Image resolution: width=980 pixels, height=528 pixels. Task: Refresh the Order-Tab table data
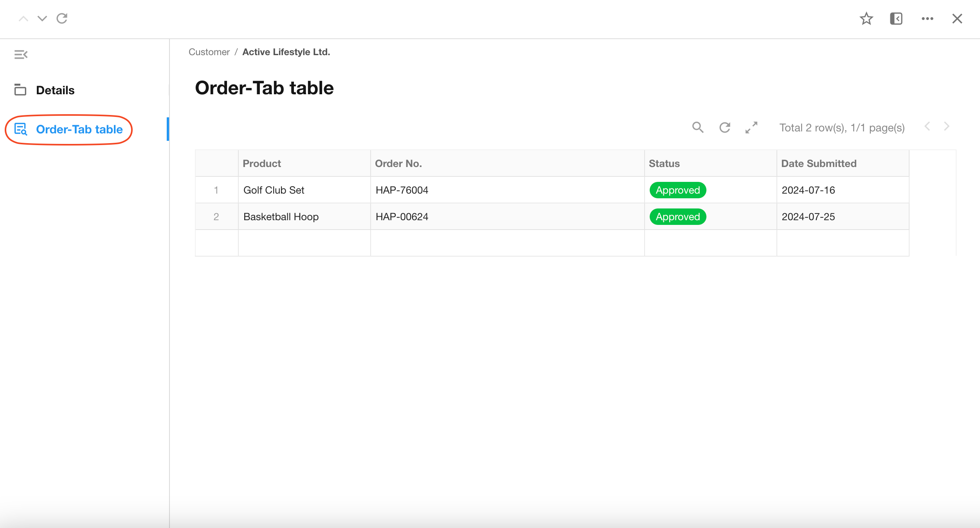[x=724, y=128]
